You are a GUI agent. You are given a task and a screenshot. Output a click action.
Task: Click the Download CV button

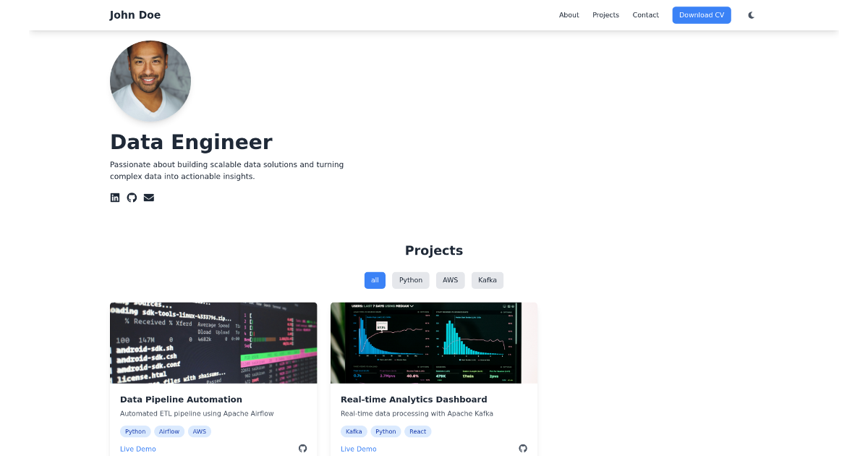[701, 14]
